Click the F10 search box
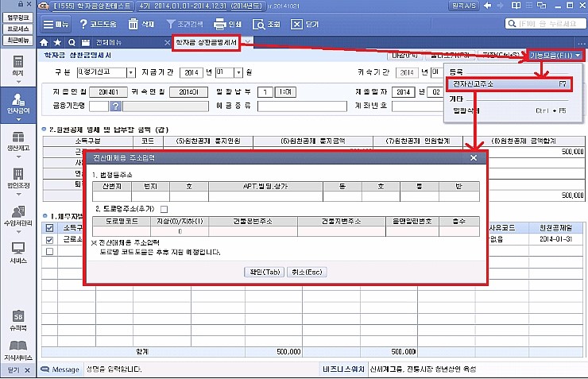588x379 pixels. (x=546, y=24)
